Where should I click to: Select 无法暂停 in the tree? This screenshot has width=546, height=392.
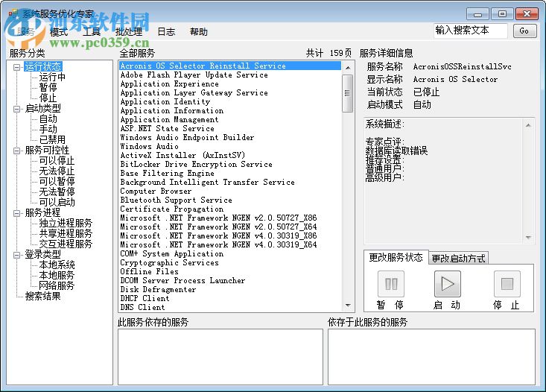(x=57, y=192)
